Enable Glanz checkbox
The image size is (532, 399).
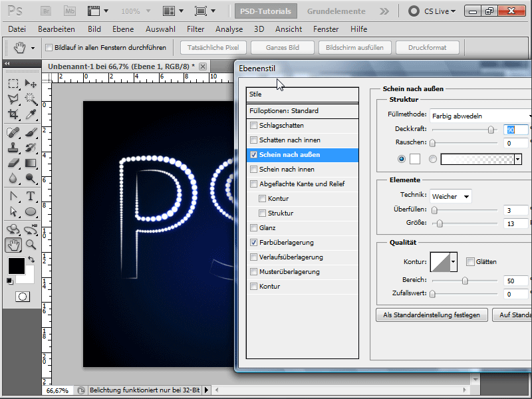[253, 227]
